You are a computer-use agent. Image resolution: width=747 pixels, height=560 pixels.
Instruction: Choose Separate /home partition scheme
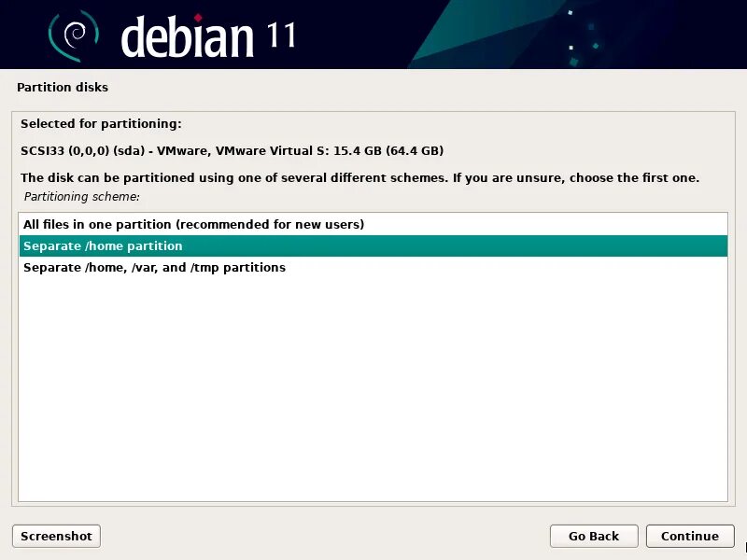click(x=373, y=245)
